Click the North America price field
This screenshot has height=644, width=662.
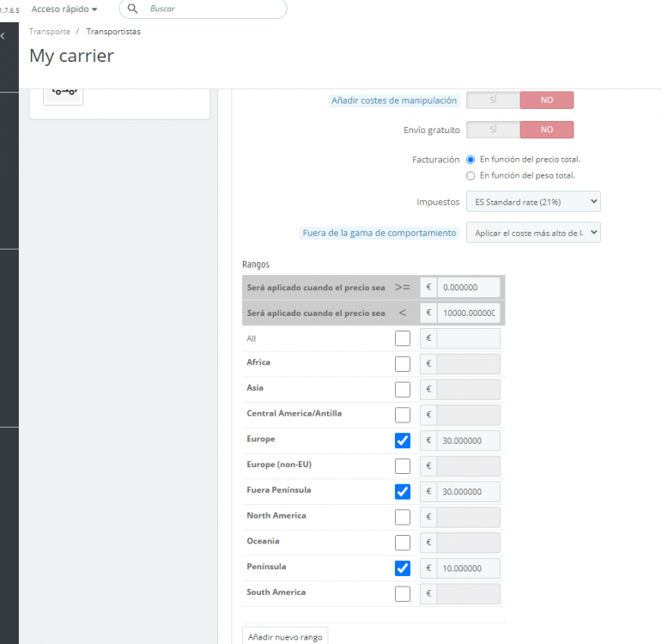(469, 517)
